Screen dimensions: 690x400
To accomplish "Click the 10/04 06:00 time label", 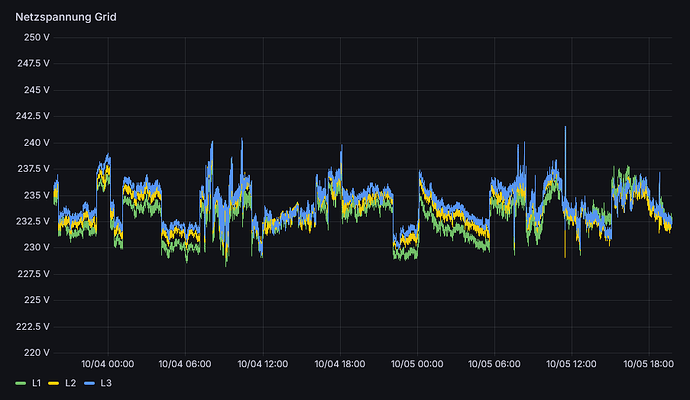I will [x=185, y=364].
